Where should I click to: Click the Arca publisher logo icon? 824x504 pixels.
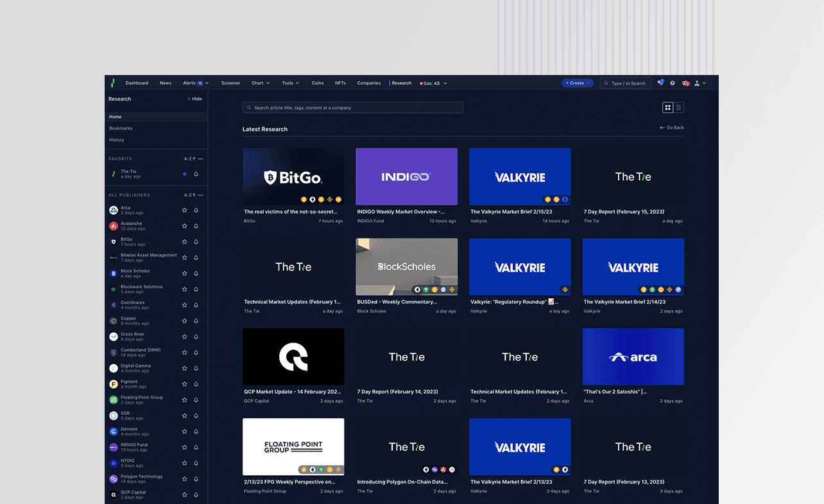click(x=114, y=210)
